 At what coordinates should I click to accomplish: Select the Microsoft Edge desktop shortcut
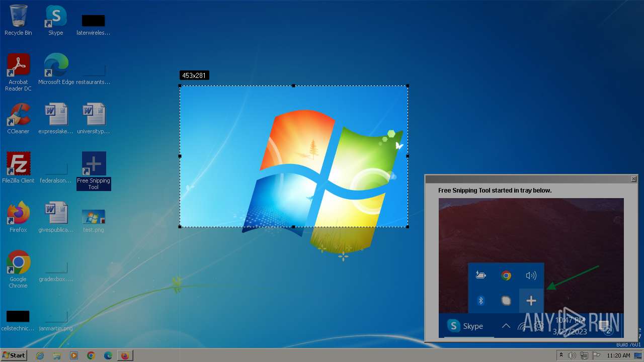56,69
